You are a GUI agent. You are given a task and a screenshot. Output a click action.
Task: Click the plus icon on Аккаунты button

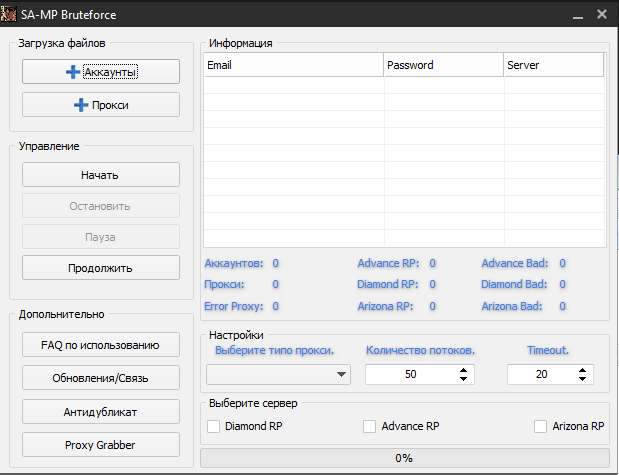tap(73, 72)
